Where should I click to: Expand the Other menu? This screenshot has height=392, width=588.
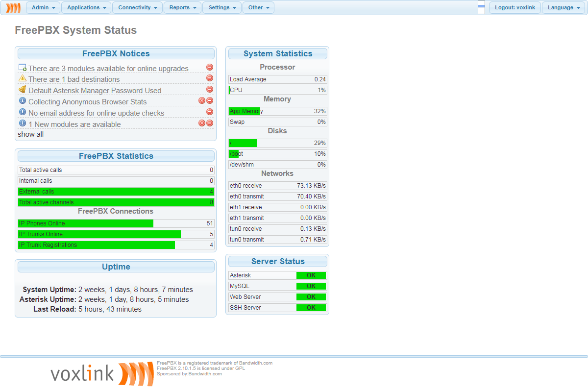(x=258, y=7)
